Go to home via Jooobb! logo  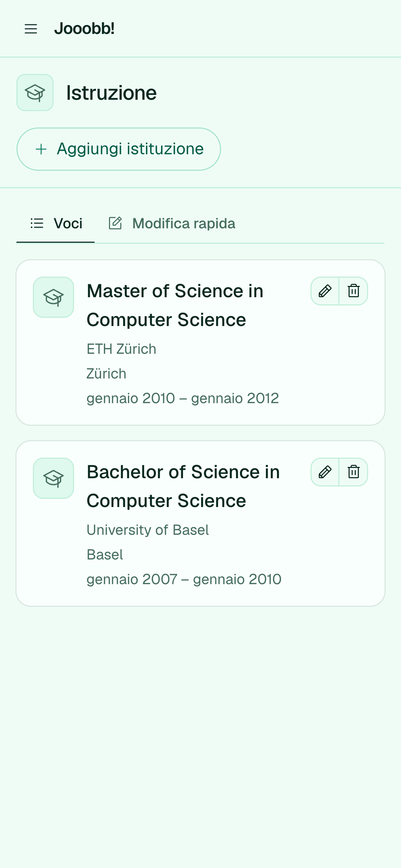pyautogui.click(x=84, y=28)
